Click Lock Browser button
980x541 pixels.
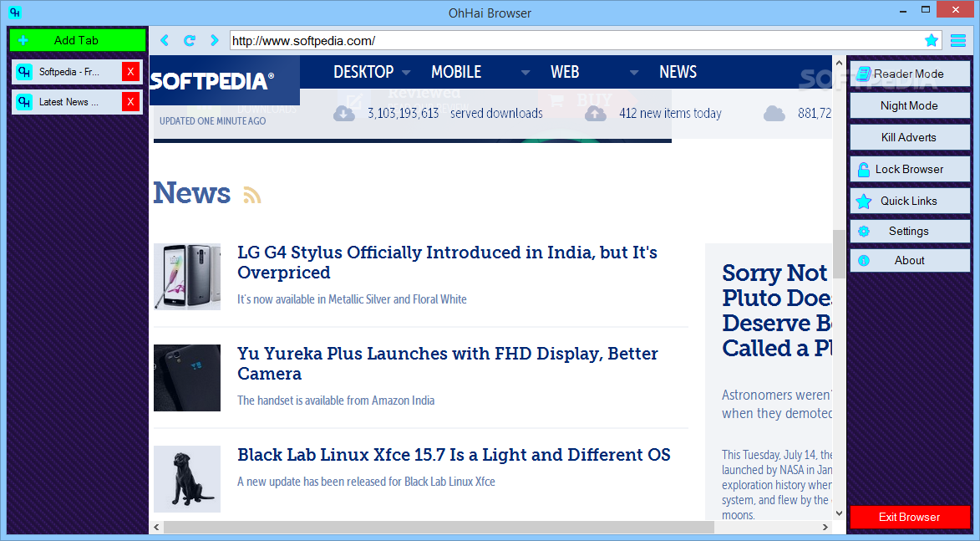[x=909, y=170]
